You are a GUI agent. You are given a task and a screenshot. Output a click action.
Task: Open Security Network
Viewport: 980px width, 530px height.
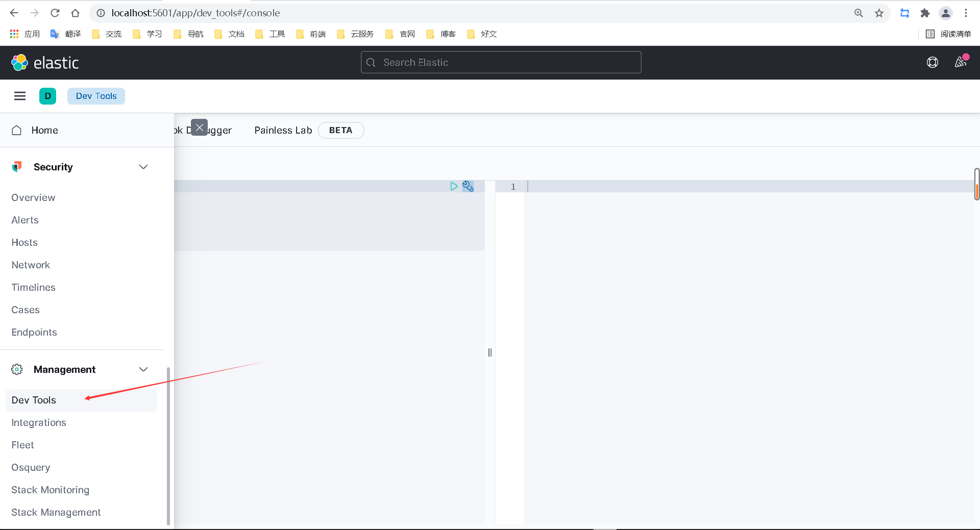[31, 265]
